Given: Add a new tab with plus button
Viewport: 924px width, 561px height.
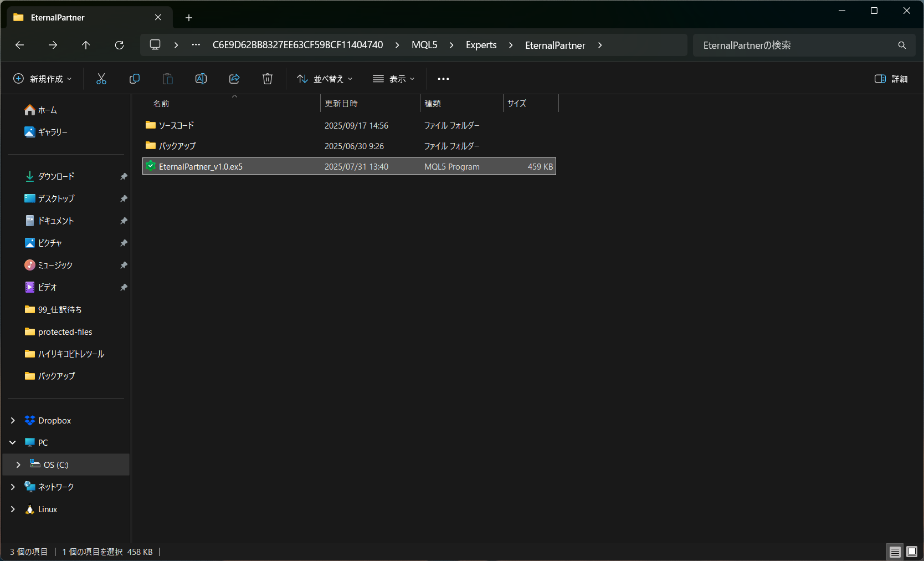Looking at the screenshot, I should point(189,18).
